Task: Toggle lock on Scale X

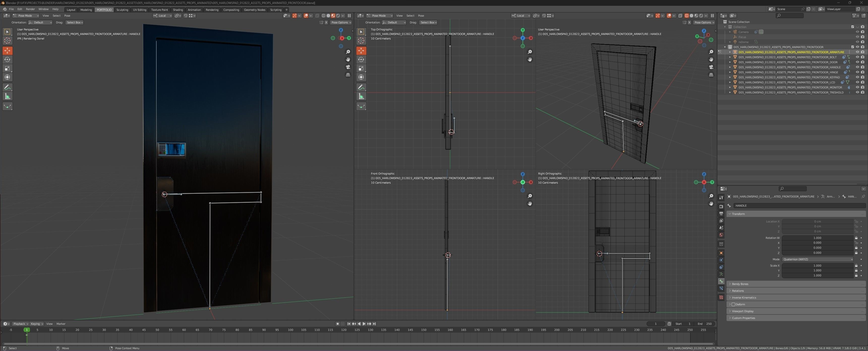Action: point(856,266)
